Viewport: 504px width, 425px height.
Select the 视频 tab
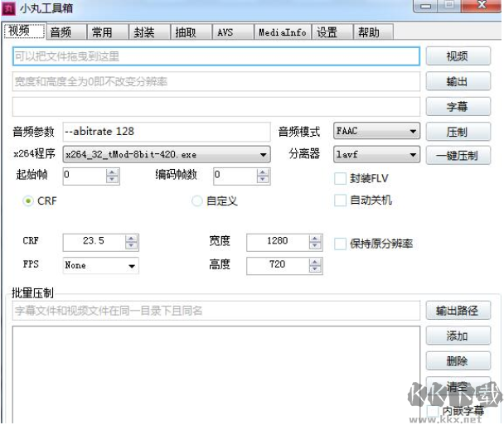pos(24,31)
